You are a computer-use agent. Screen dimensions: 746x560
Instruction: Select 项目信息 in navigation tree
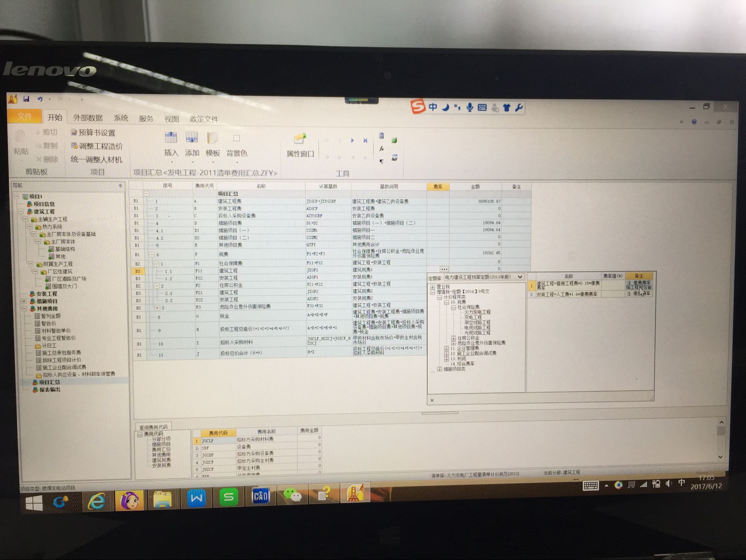pos(44,204)
